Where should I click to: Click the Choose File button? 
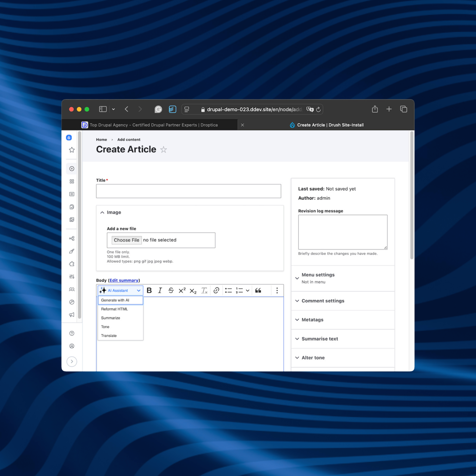coord(126,240)
